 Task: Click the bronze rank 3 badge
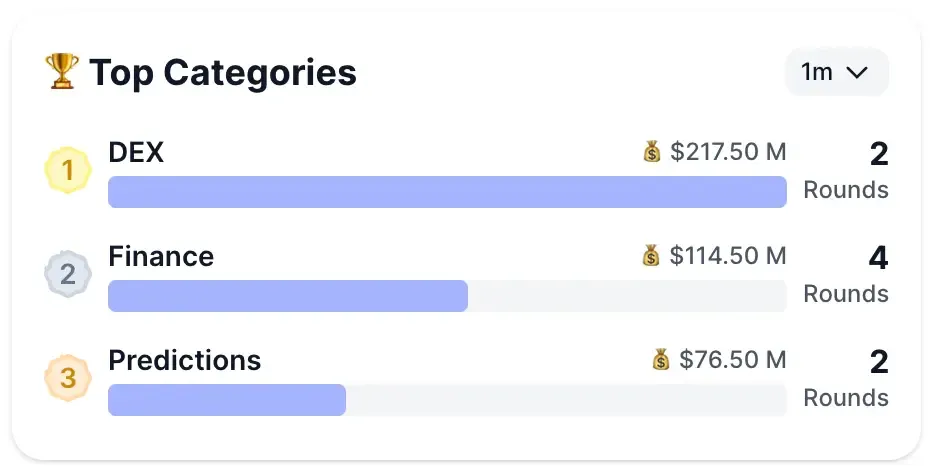coord(68,379)
